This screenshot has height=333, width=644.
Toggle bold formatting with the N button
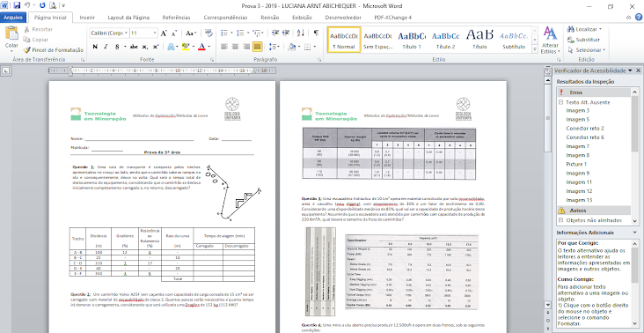click(95, 47)
